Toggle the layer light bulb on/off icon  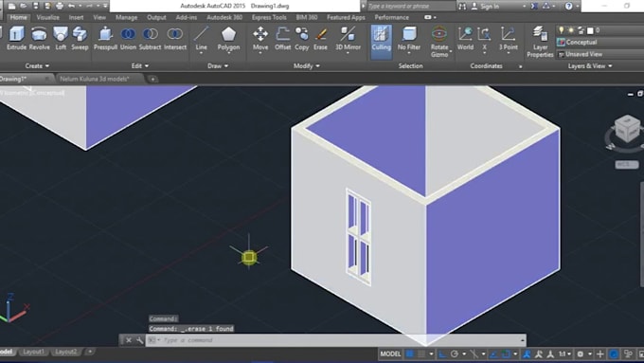click(561, 30)
